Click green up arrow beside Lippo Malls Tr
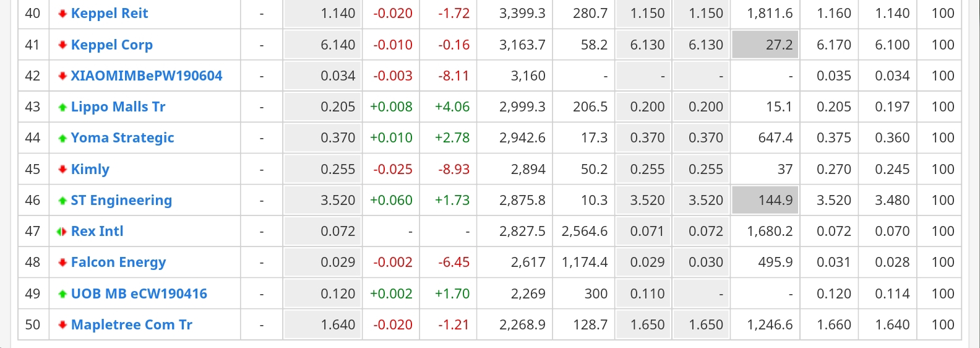This screenshot has height=348, width=980. (62, 107)
